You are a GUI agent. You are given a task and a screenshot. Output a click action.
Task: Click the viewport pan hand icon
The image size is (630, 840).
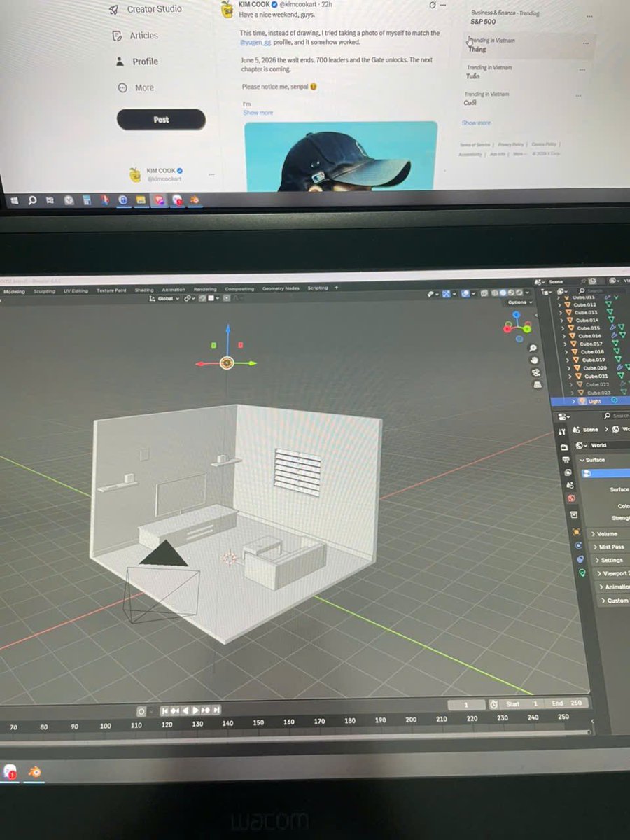point(535,360)
